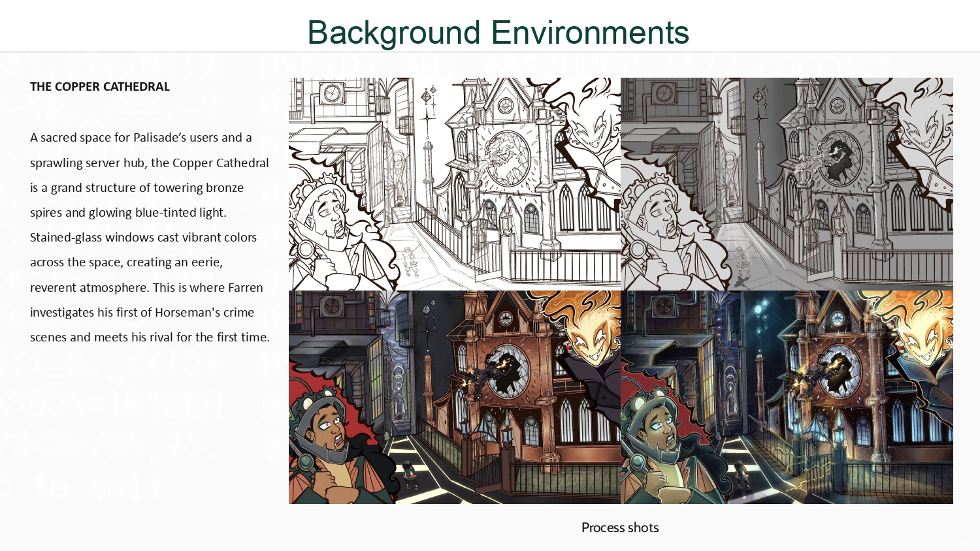Viewport: 980px width, 551px height.
Task: Click the "Background Environments" slide title
Action: (498, 33)
